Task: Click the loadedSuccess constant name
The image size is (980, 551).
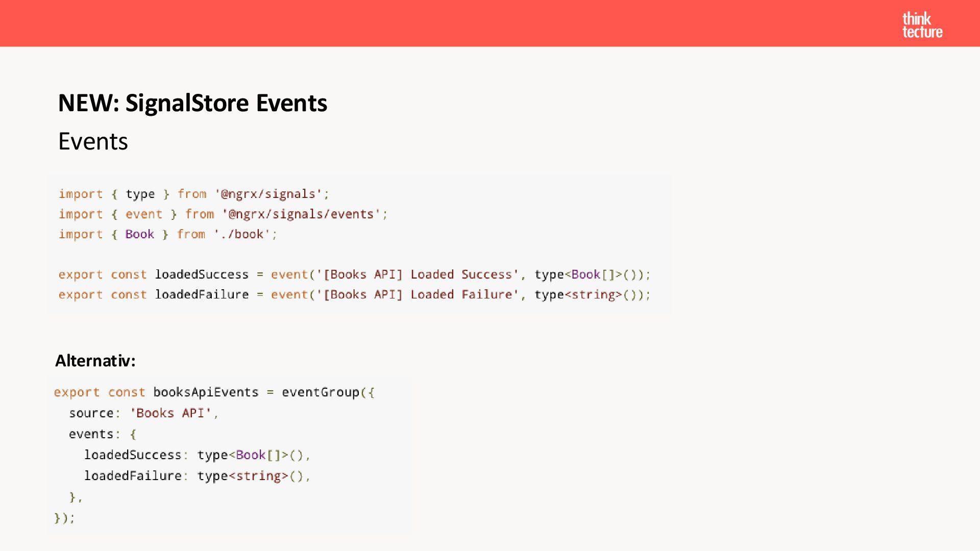Action: [202, 274]
